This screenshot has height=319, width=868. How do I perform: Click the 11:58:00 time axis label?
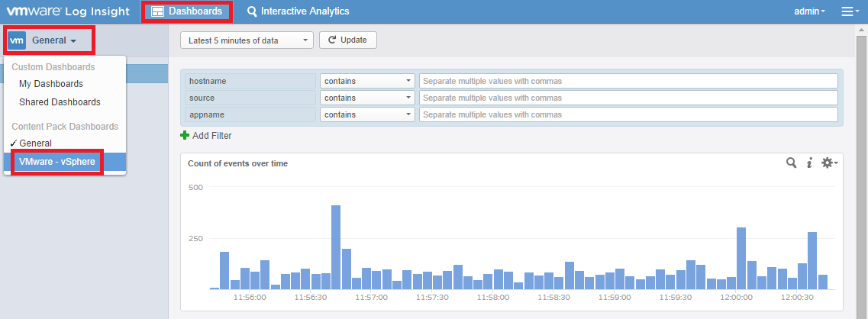(x=492, y=298)
